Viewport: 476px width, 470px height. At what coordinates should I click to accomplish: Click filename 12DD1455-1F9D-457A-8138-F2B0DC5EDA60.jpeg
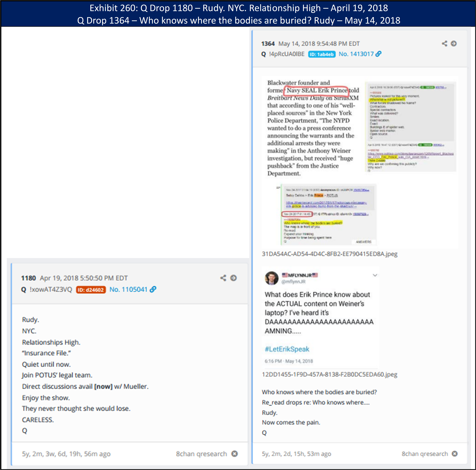[329, 374]
